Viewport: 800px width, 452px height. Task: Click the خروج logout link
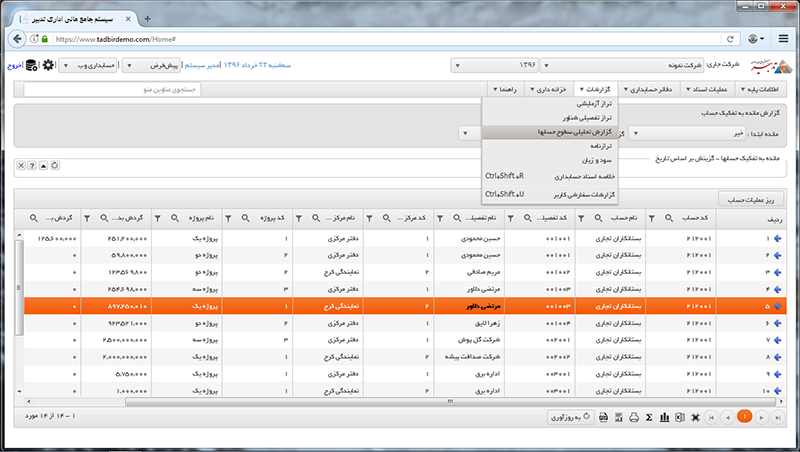point(13,66)
